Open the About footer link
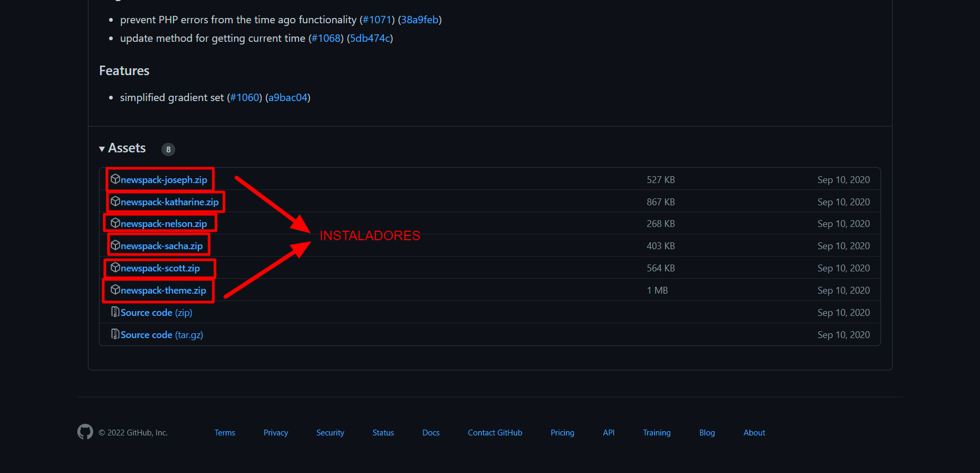This screenshot has width=980, height=473. coord(754,433)
